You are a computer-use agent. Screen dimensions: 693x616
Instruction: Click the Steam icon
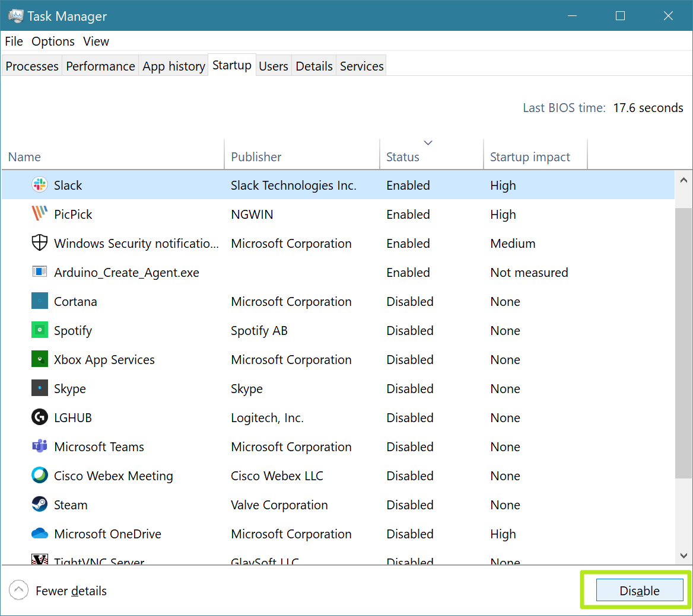(39, 505)
